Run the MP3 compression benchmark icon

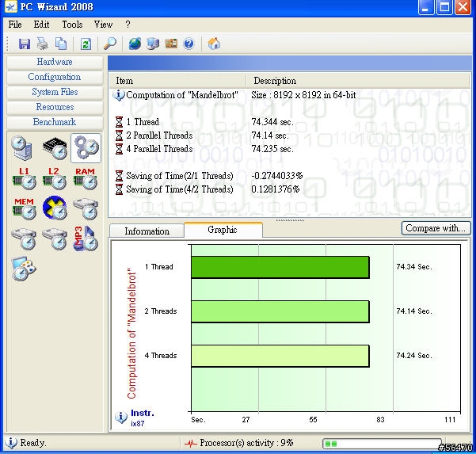tap(86, 238)
